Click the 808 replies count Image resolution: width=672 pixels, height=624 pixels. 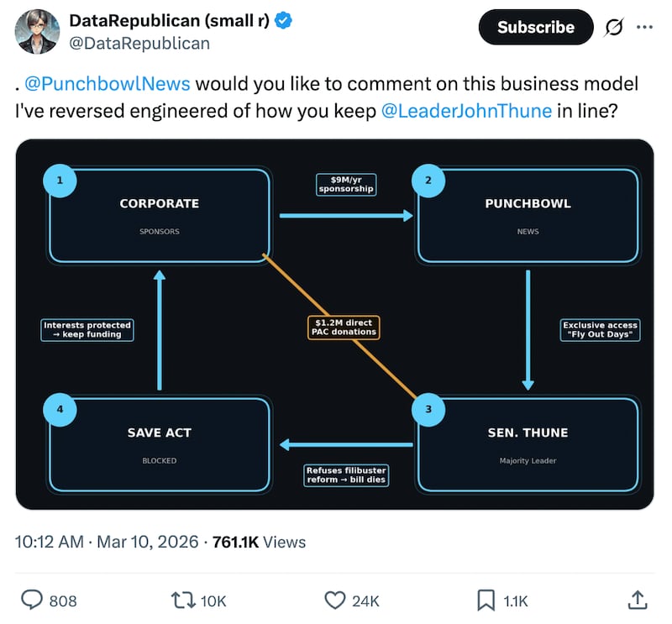[63, 600]
